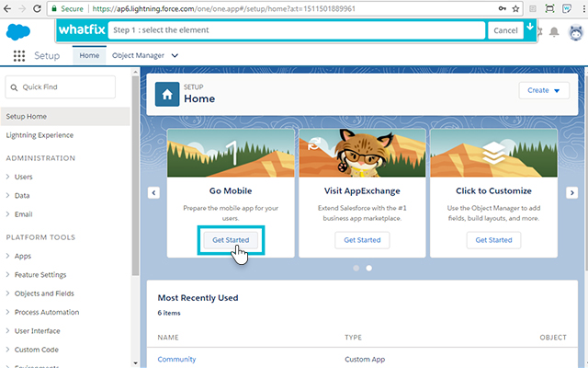Open the App Launcher grid icon
The image size is (588, 368).
pyautogui.click(x=19, y=55)
